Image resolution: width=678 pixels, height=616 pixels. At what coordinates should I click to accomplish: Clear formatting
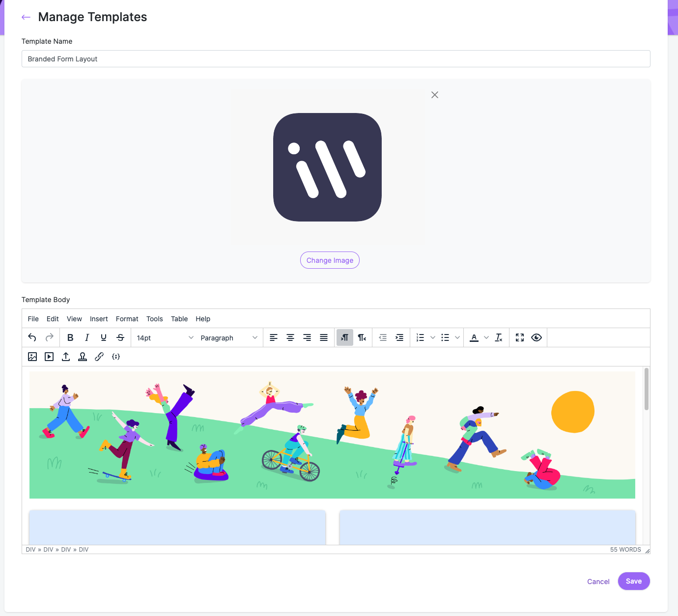pyautogui.click(x=499, y=337)
